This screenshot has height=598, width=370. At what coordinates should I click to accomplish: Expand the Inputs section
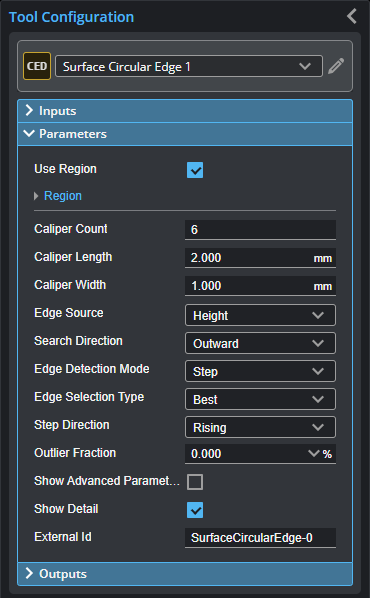(x=185, y=111)
